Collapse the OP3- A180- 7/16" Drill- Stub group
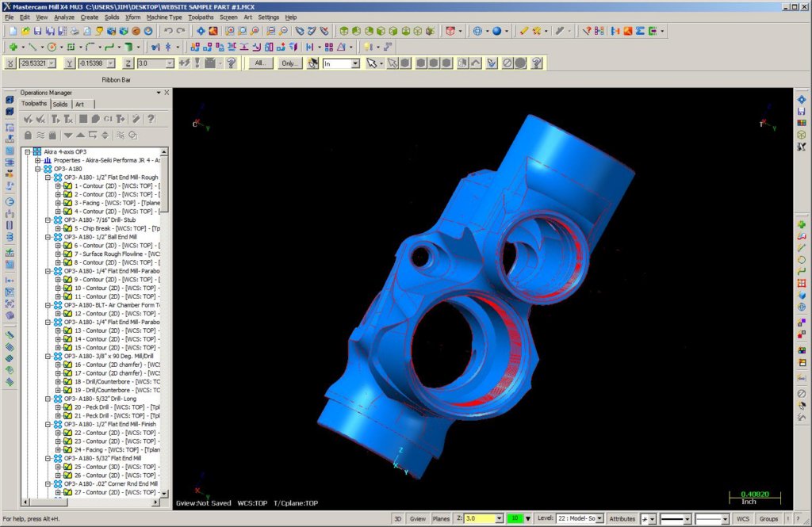This screenshot has width=812, height=527. (48, 220)
